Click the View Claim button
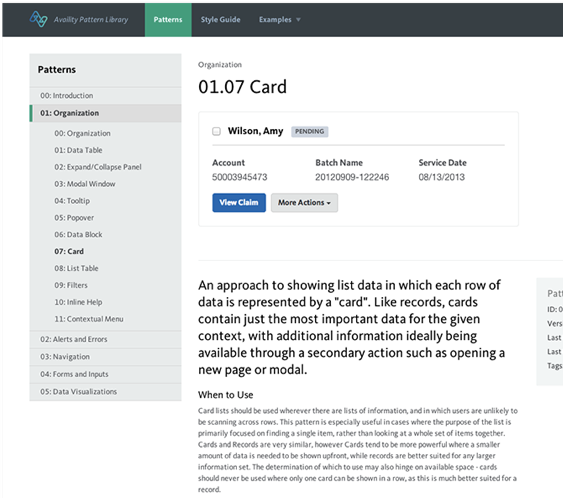This screenshot has width=563, height=498. (x=239, y=203)
